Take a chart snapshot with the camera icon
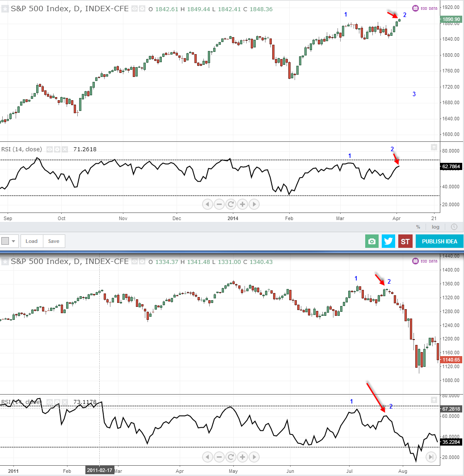 372,241
